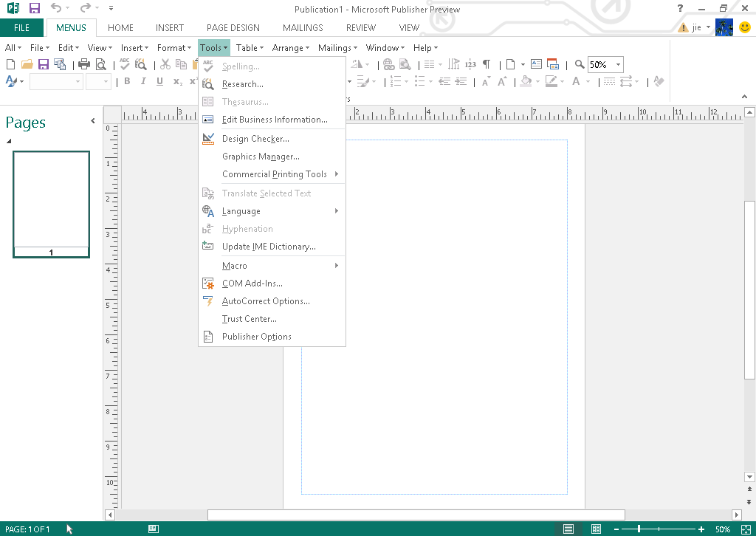The width and height of the screenshot is (756, 536).
Task: Open the Format menu dropdown
Action: coord(174,48)
